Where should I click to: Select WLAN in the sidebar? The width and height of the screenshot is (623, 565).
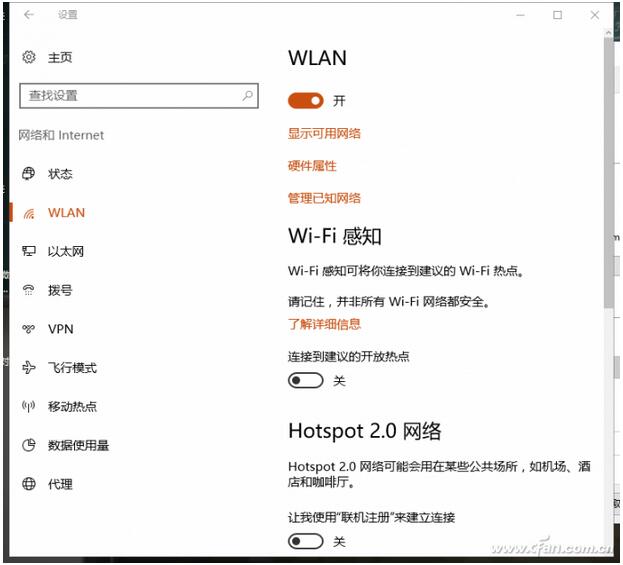(x=66, y=213)
